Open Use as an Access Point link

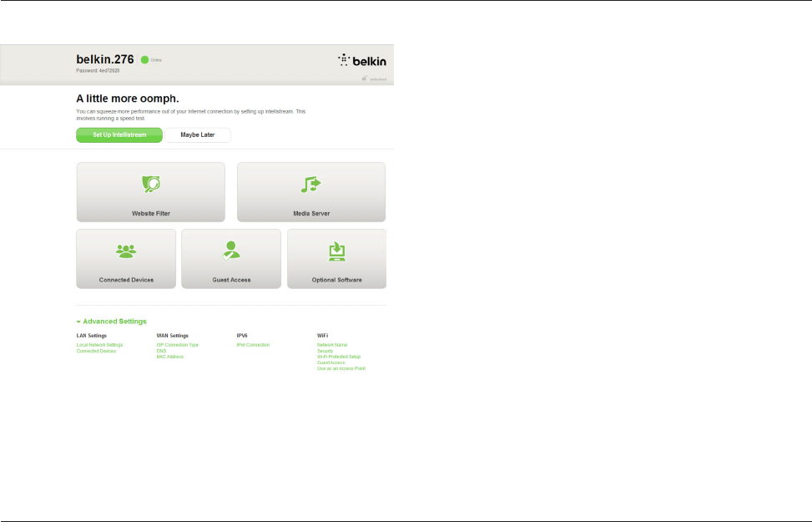[341, 368]
